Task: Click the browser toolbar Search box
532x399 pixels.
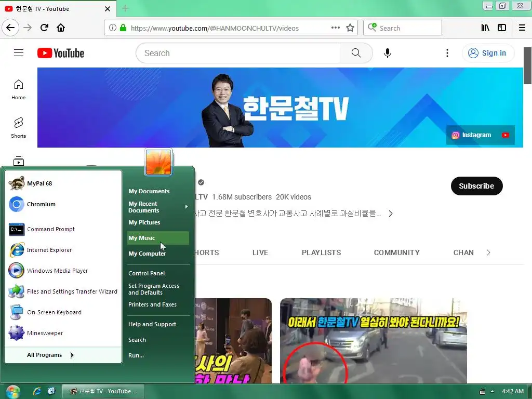Action: click(403, 28)
